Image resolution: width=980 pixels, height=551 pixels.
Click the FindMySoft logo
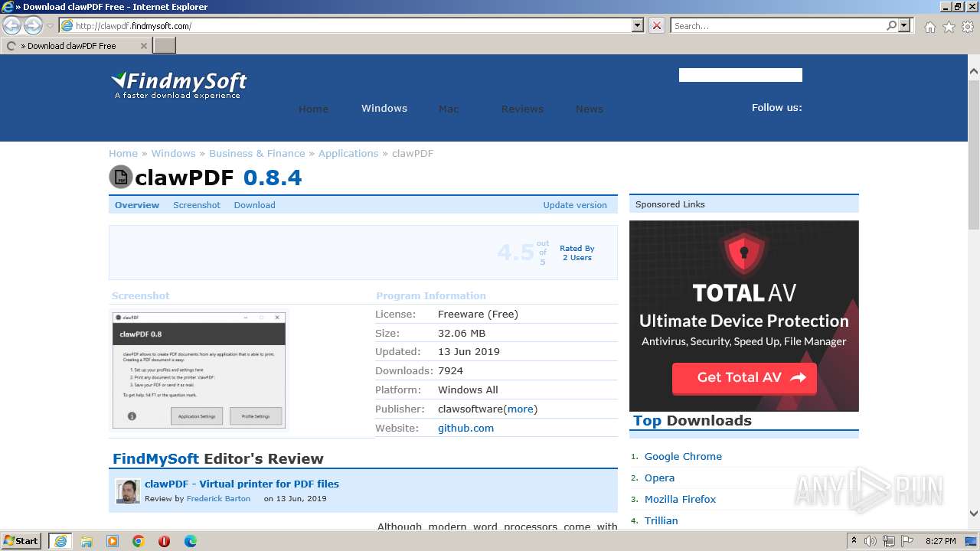coord(179,85)
